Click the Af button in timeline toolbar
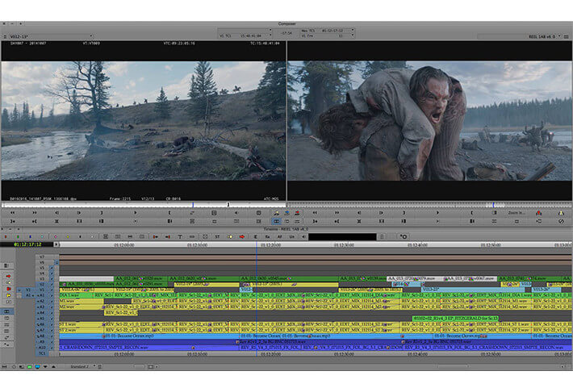The height and width of the screenshot is (392, 573). (279, 237)
